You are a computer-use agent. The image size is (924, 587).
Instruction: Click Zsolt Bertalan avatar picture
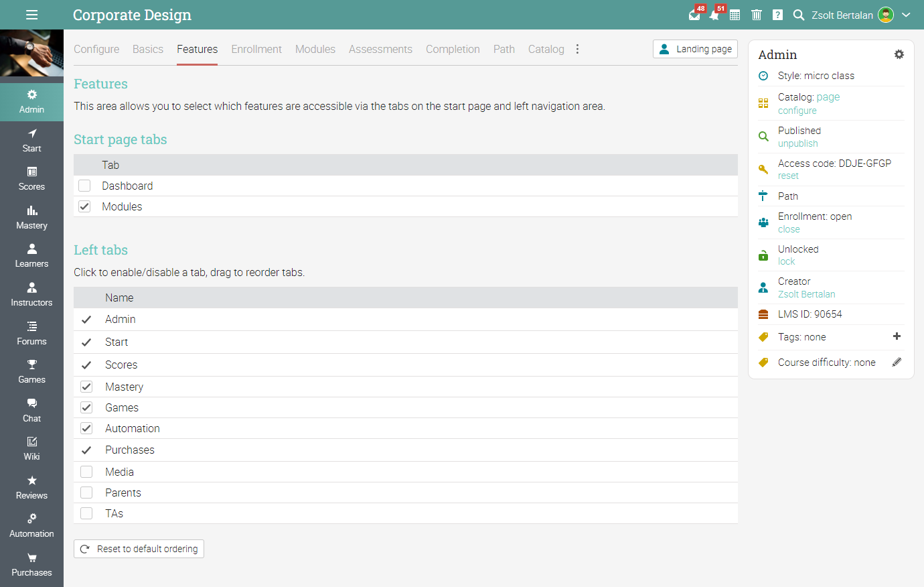pos(886,15)
